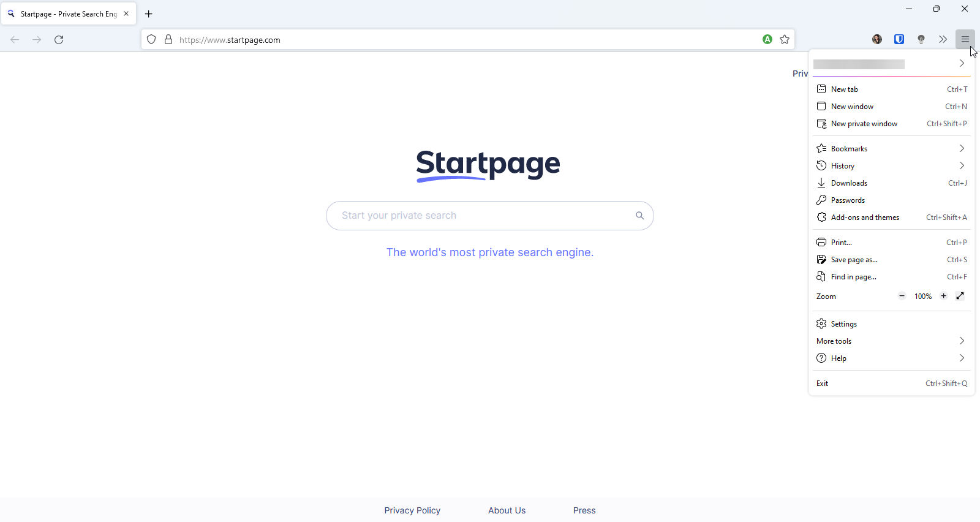Click the green A extension icon in address bar
This screenshot has width=980, height=522.
(x=767, y=39)
